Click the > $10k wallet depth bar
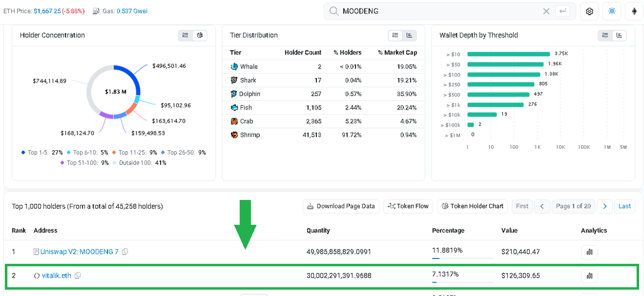Screen dimensions: 644x296 tap(482, 115)
